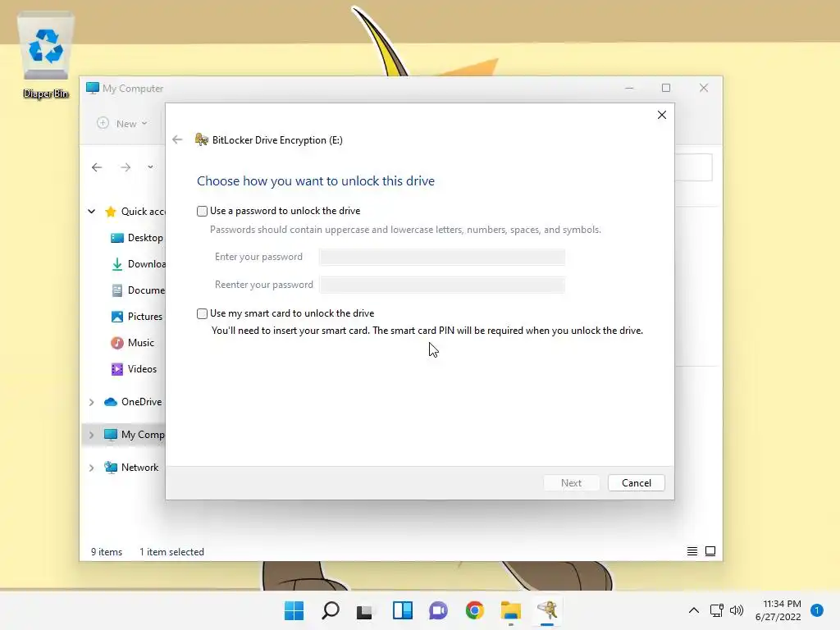This screenshot has width=840, height=630.
Task: Open volume control in system tray
Action: (x=737, y=610)
